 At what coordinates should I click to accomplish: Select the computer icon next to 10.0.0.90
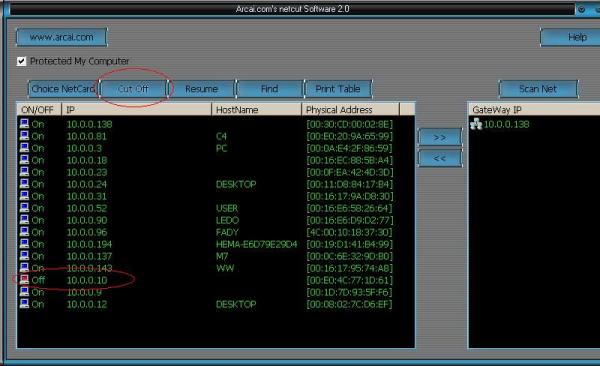(x=24, y=220)
